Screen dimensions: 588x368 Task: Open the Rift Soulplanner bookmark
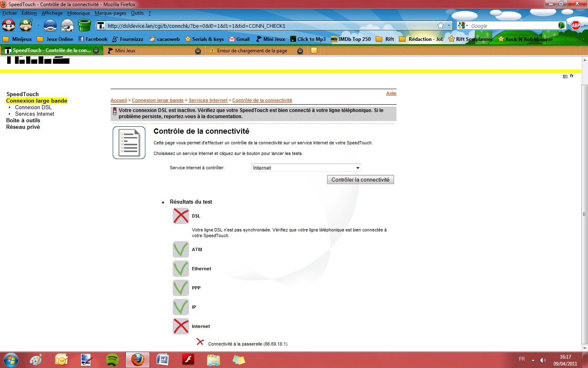click(x=470, y=39)
